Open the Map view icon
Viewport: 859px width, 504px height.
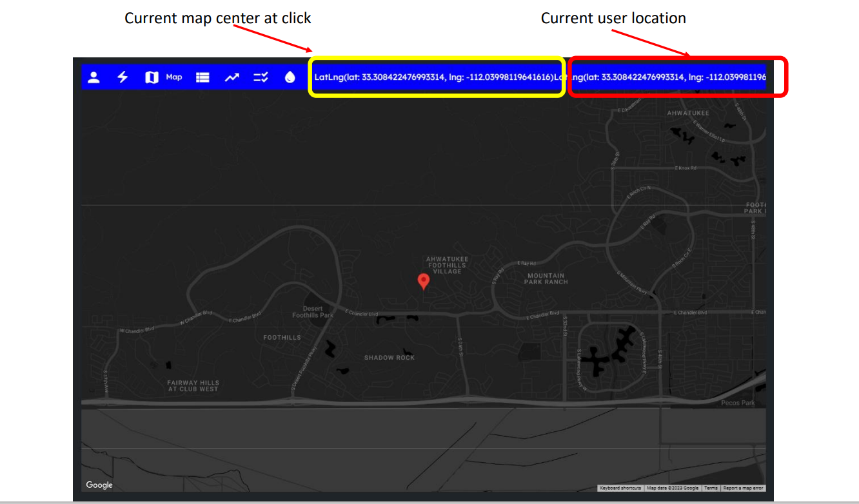pos(152,77)
